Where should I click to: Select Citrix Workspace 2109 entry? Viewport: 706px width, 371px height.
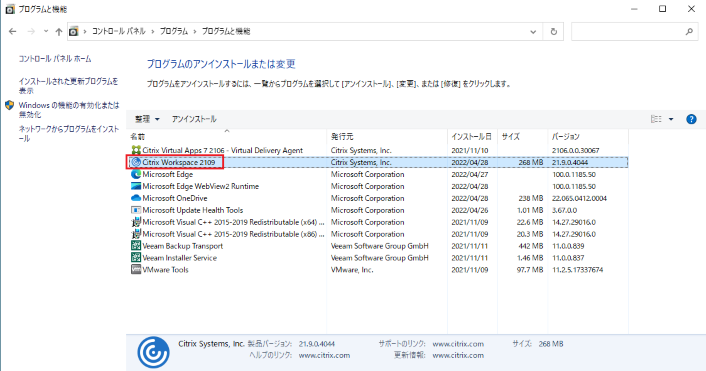pyautogui.click(x=377, y=162)
